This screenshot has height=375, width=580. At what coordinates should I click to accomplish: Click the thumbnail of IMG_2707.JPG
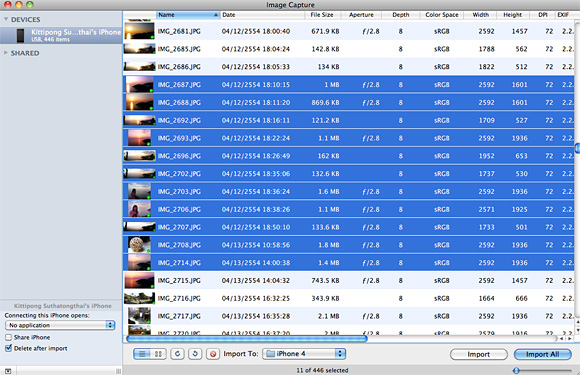[139, 227]
